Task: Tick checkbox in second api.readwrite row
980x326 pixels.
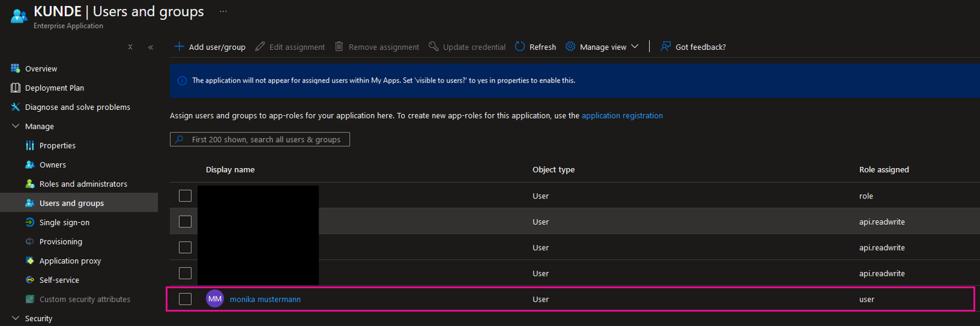Action: (x=185, y=248)
